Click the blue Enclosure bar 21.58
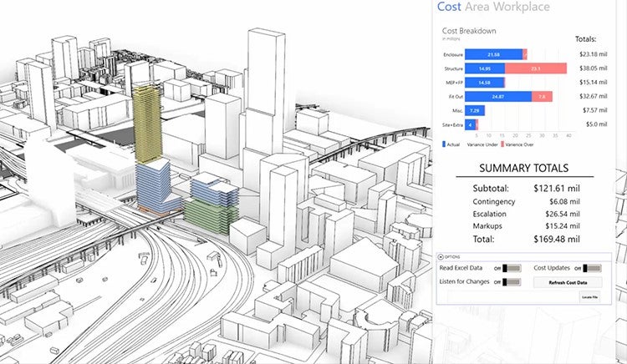This screenshot has width=627, height=364. pos(494,54)
